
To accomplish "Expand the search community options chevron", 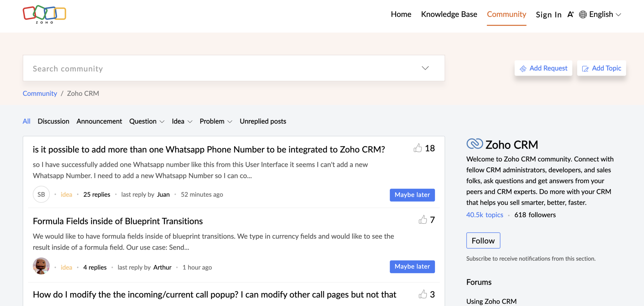I will 425,68.
